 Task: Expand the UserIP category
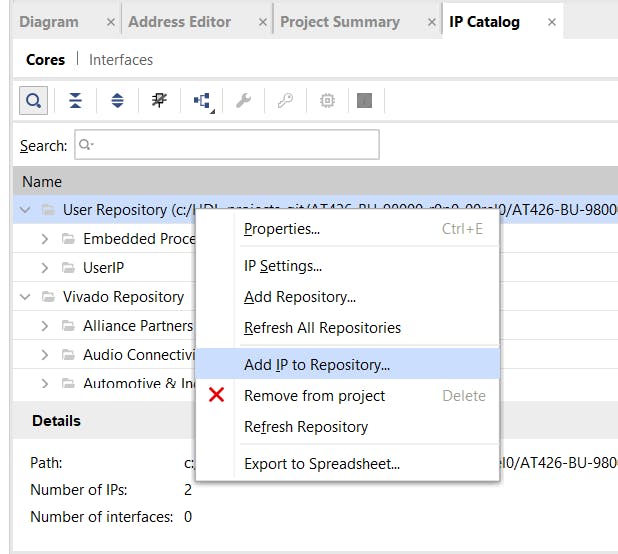[45, 268]
